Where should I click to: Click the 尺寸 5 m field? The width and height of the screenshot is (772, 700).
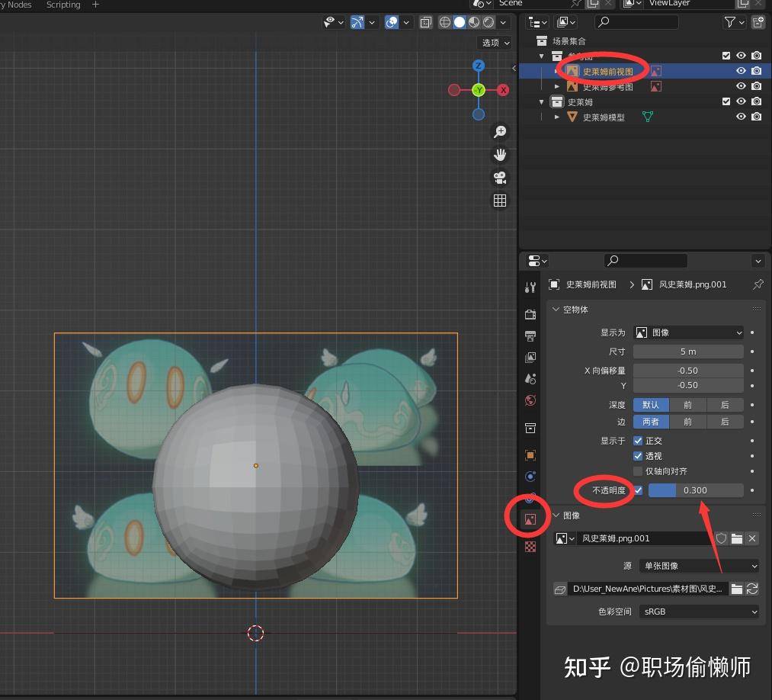tap(688, 352)
